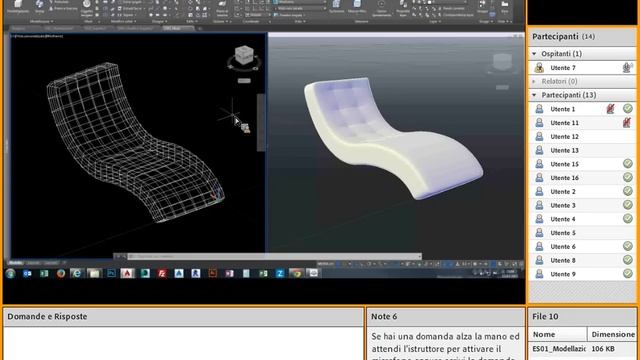
Task: Click the Partecipanti (14) pod title
Action: 563,36
